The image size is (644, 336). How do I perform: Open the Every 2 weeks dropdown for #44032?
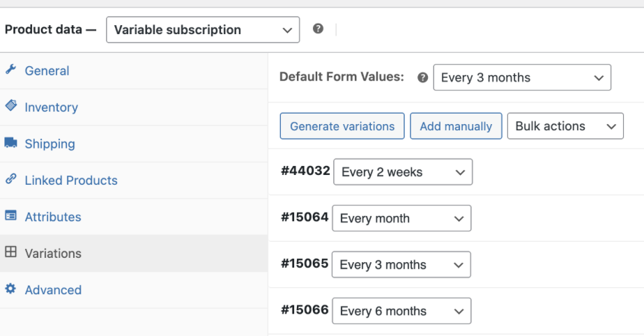[x=403, y=171]
